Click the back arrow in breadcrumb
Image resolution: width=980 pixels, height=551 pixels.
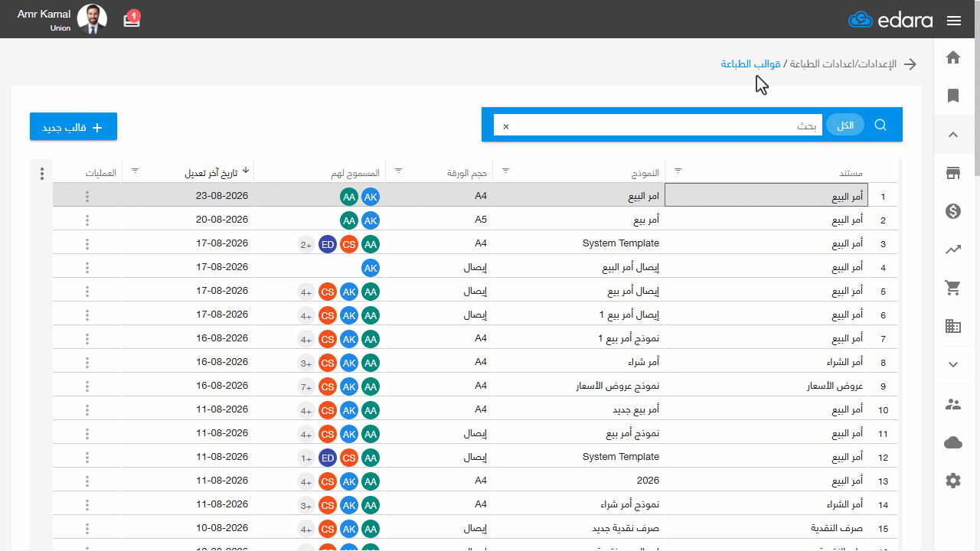(x=910, y=64)
